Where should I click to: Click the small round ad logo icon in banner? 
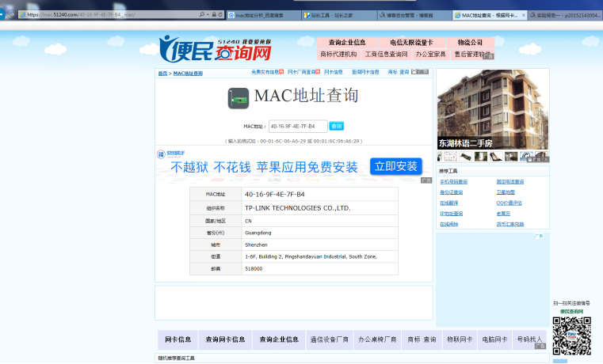(x=161, y=154)
